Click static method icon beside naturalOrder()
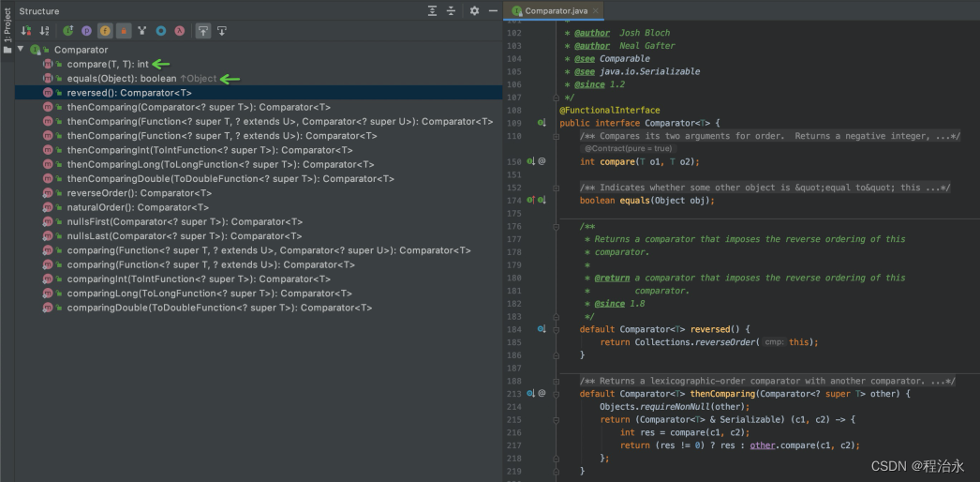Screen dimensions: 980x482 pyautogui.click(x=48, y=207)
